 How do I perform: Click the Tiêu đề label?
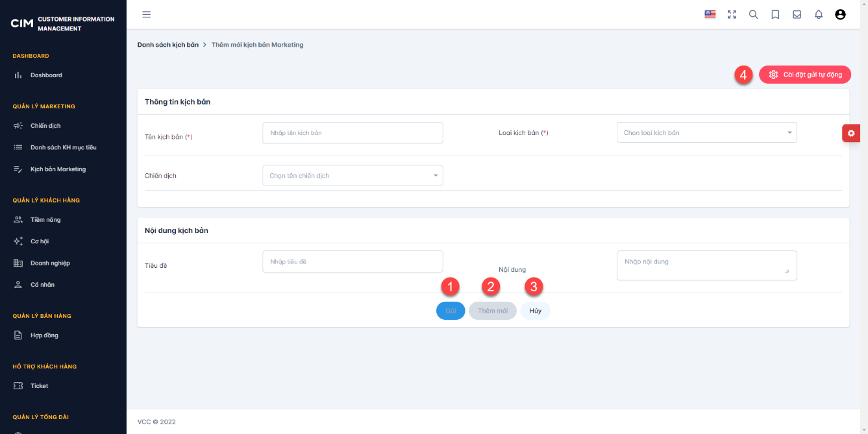pyautogui.click(x=156, y=265)
